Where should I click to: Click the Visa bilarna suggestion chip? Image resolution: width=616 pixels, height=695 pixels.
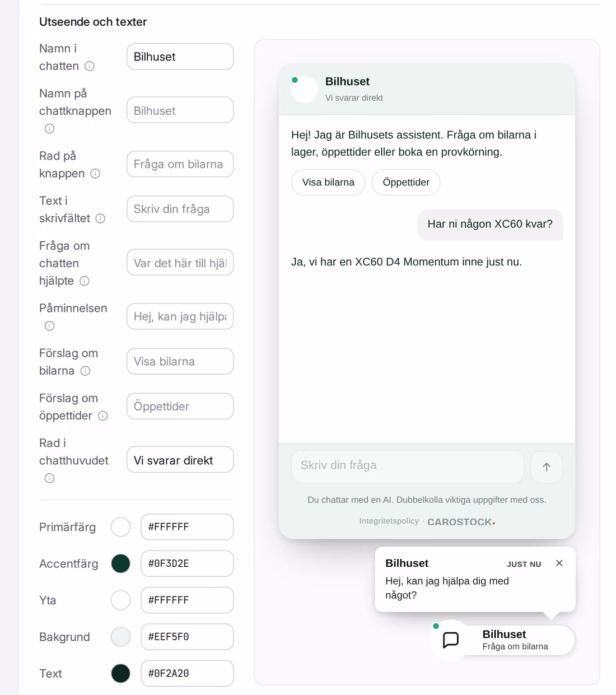point(328,183)
